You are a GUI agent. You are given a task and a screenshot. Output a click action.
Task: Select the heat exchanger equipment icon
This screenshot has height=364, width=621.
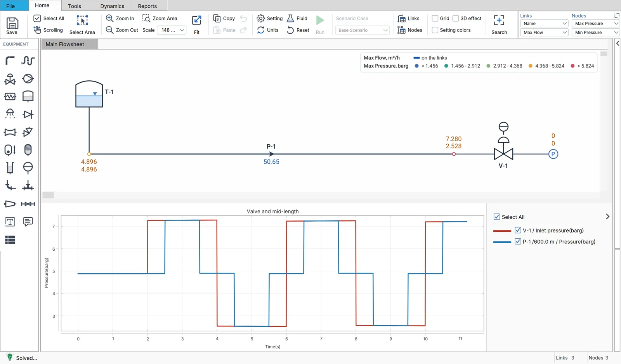pos(10,96)
